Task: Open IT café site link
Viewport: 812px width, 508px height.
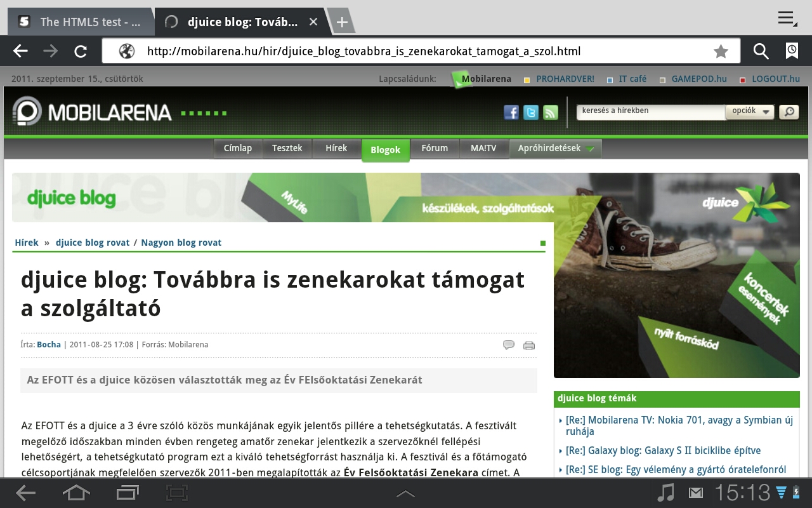Action: coord(632,79)
